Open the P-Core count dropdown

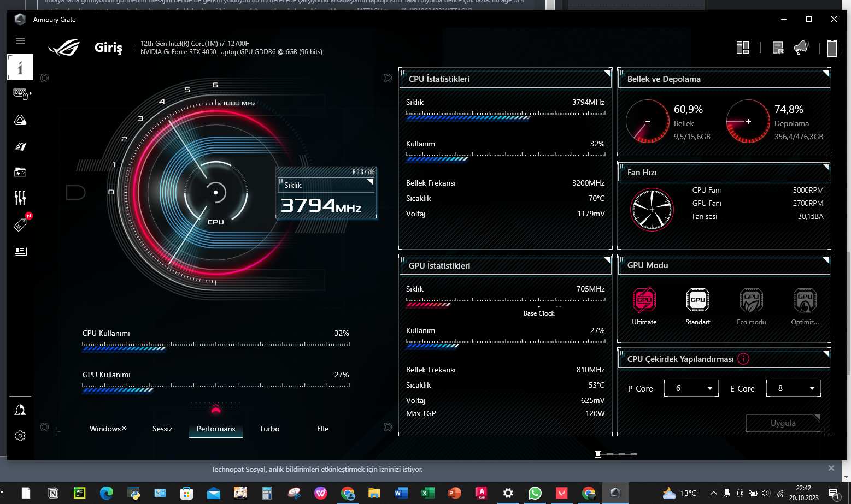coord(691,388)
